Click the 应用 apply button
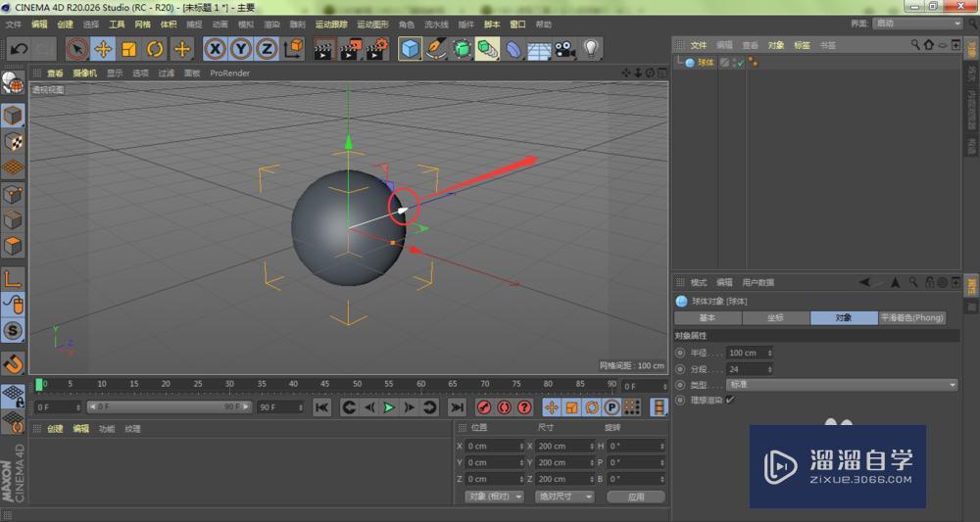Image resolution: width=980 pixels, height=522 pixels. 636,497
